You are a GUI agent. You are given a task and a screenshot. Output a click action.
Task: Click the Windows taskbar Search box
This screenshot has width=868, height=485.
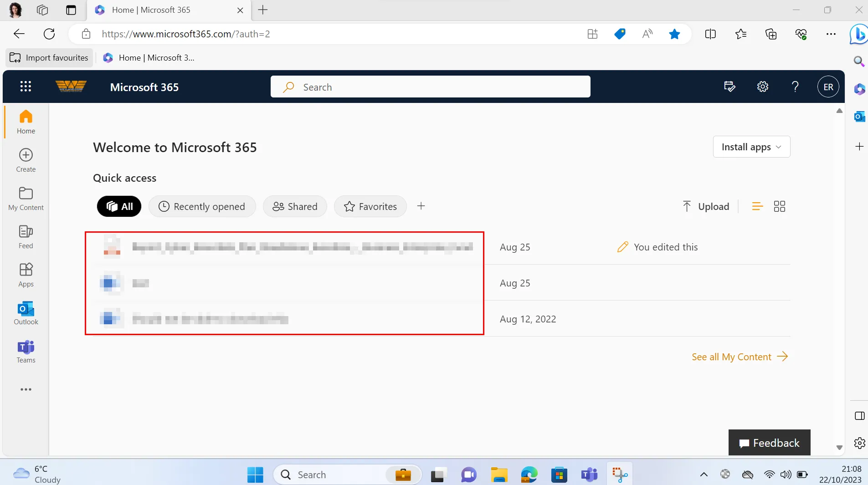coord(348,475)
